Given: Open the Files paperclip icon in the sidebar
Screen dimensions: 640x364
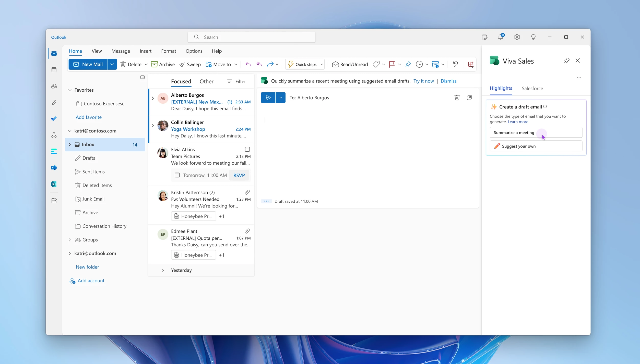Looking at the screenshot, I should click(x=54, y=102).
